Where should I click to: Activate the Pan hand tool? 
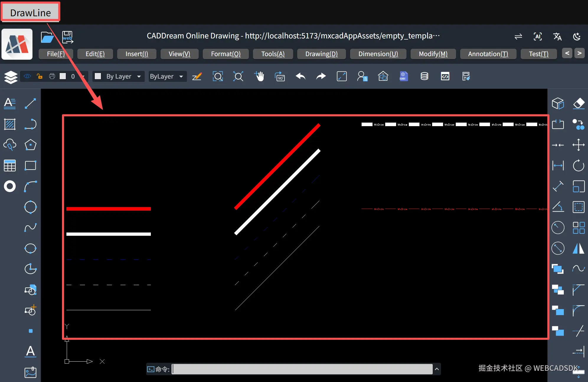259,77
